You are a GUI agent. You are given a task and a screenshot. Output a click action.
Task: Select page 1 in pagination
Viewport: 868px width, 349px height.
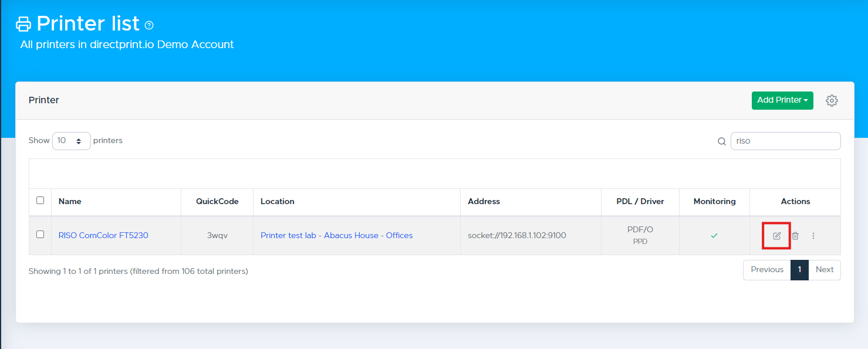[x=799, y=270]
